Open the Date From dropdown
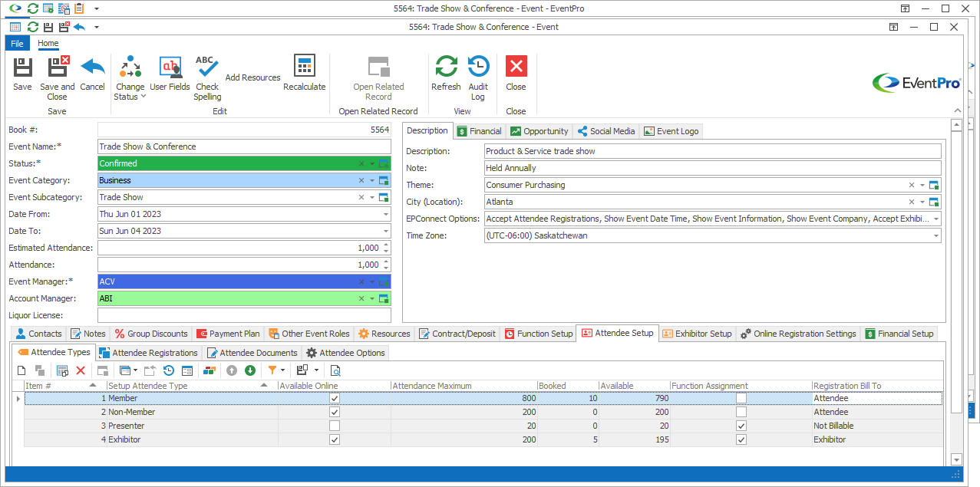The height and width of the screenshot is (487, 980). [x=386, y=214]
